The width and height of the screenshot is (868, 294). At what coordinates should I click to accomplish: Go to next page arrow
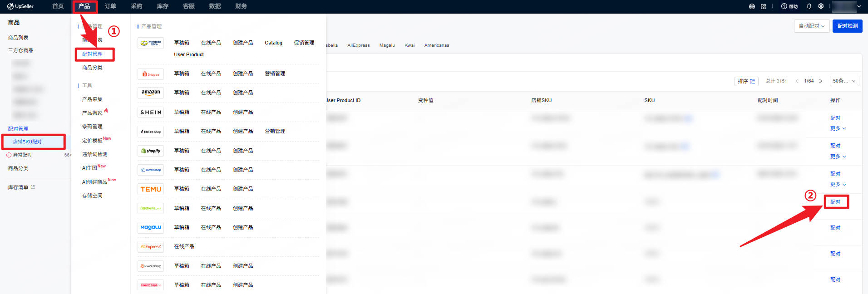click(x=820, y=81)
